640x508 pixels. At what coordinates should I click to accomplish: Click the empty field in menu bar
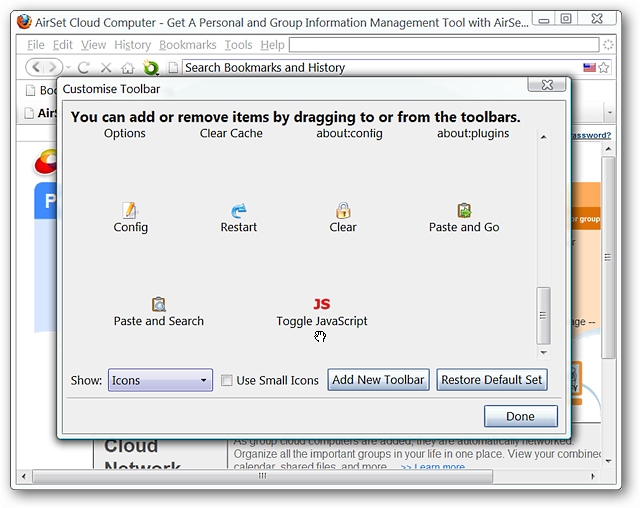pos(444,44)
